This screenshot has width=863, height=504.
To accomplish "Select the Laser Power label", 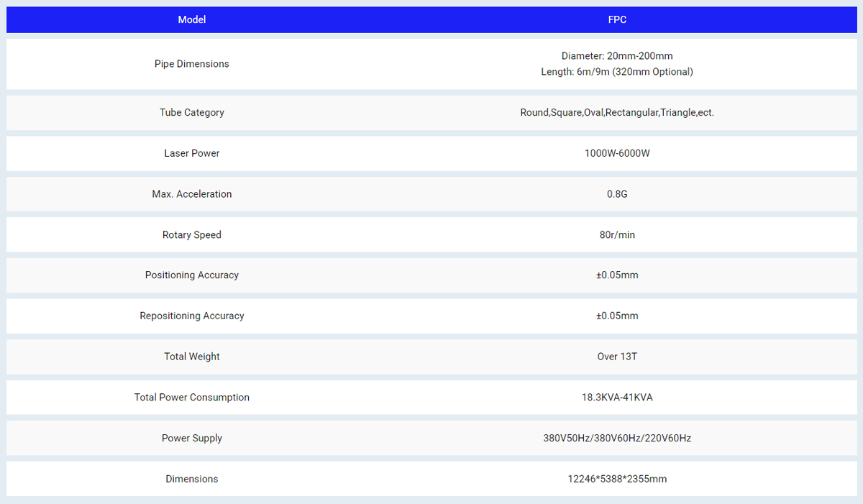I will coord(191,153).
